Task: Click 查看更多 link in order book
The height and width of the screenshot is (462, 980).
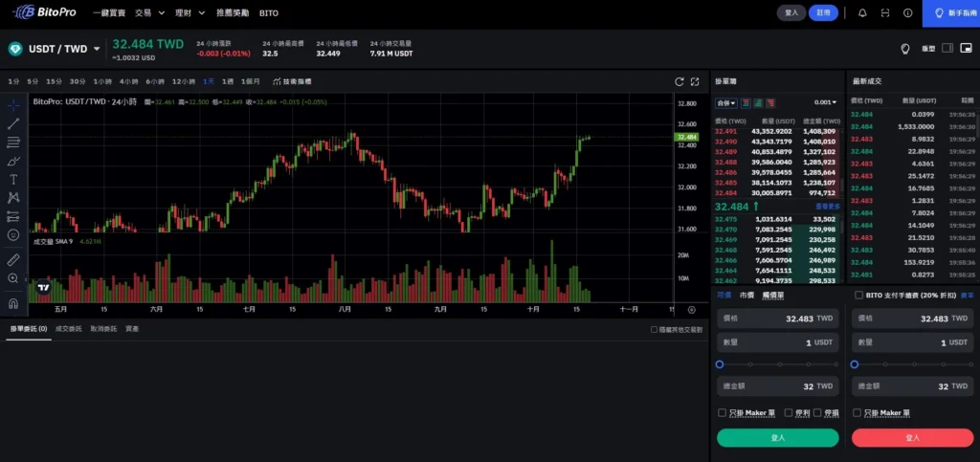Action: pyautogui.click(x=828, y=207)
